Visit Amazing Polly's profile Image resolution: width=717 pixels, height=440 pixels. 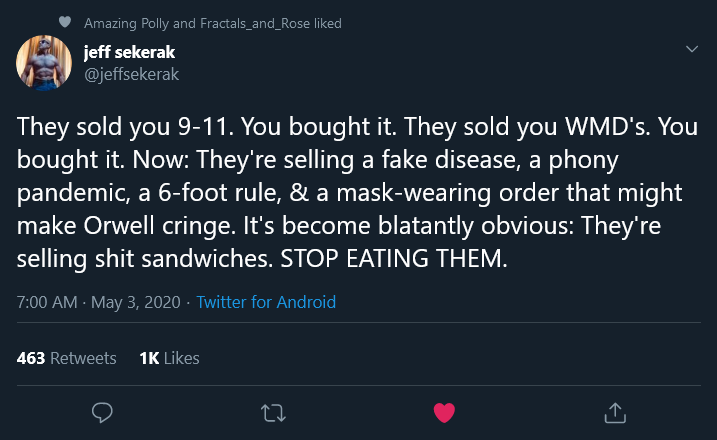[128, 23]
